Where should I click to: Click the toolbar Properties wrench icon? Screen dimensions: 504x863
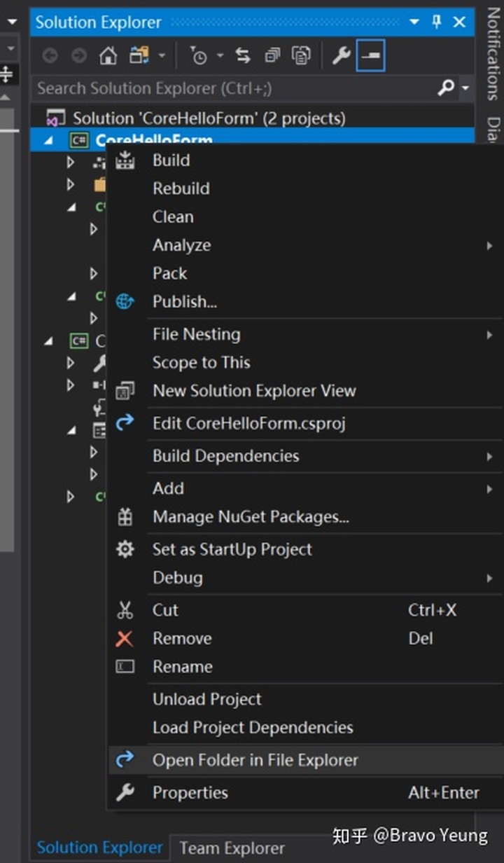point(341,56)
